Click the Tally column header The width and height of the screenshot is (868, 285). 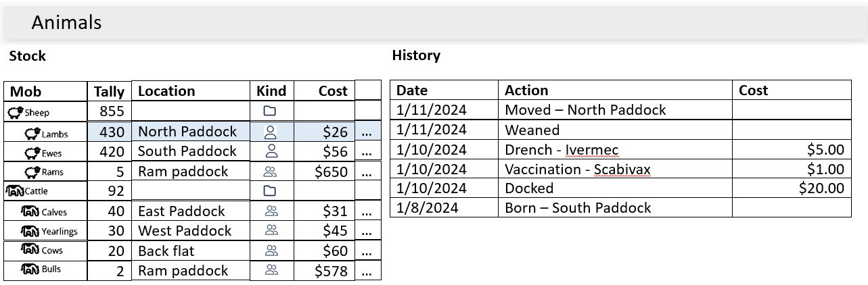109,91
